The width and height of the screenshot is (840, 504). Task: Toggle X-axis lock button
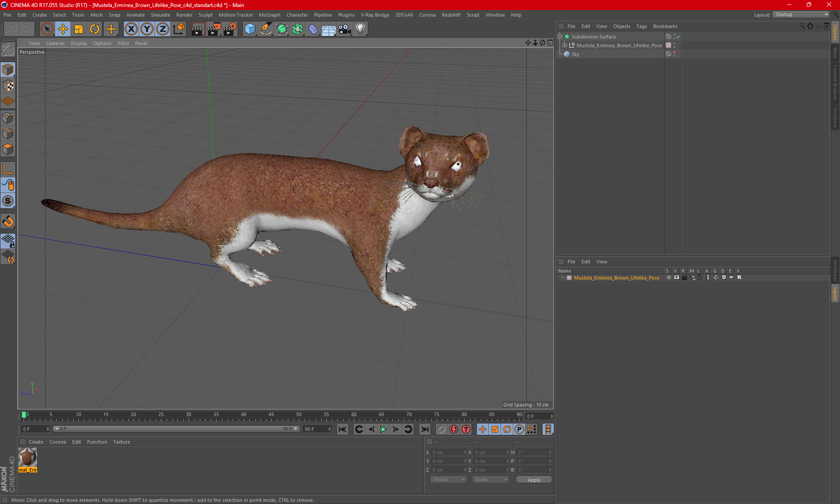click(131, 29)
